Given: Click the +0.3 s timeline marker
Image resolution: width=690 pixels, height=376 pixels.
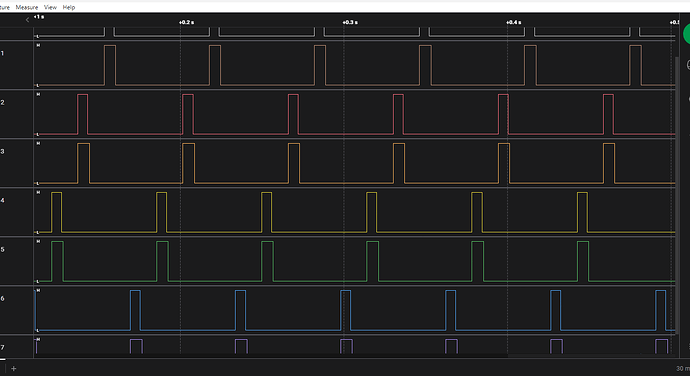Looking at the screenshot, I should [350, 22].
